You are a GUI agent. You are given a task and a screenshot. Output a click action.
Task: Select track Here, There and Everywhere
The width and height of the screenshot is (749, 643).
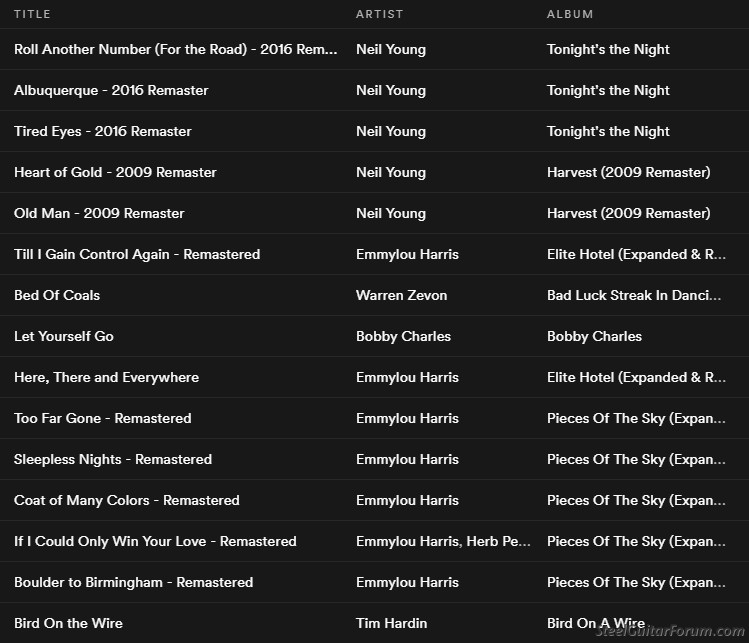[106, 377]
